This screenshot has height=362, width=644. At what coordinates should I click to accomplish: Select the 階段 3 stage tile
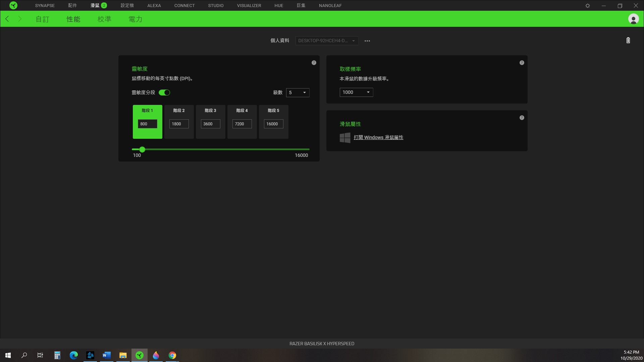tap(211, 122)
